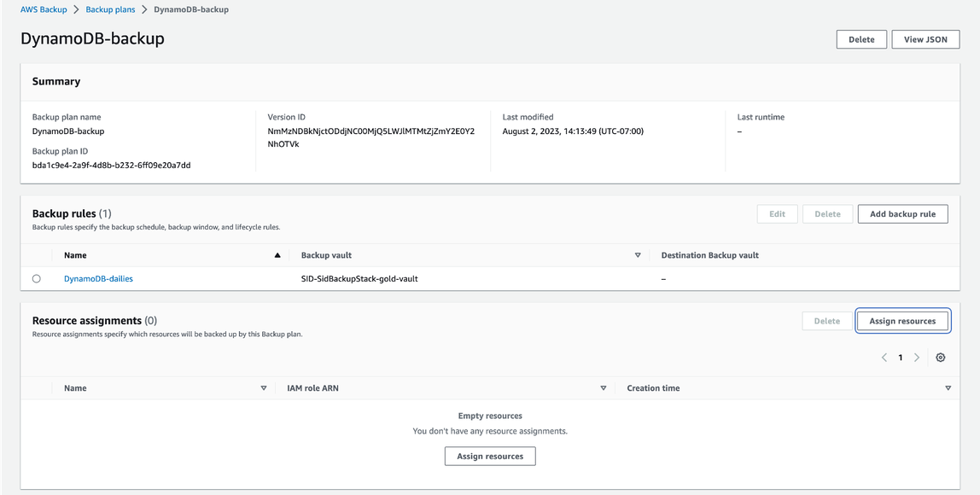Click Delete in Resource assignments section

tap(827, 321)
